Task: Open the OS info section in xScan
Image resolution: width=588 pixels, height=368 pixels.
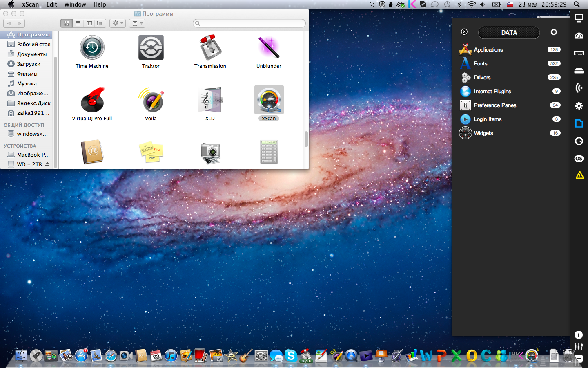Action: [579, 159]
